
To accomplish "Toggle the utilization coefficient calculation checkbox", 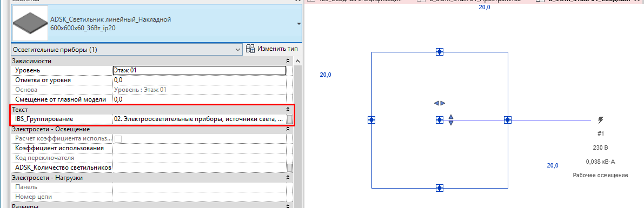I will pyautogui.click(x=118, y=139).
